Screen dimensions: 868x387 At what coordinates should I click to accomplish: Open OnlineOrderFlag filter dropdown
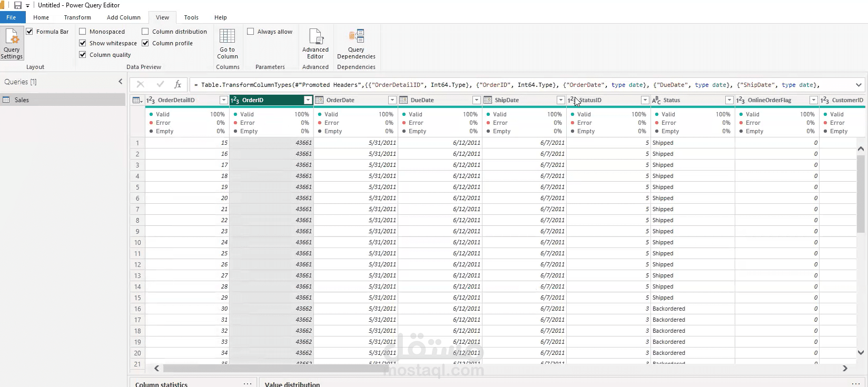(813, 100)
